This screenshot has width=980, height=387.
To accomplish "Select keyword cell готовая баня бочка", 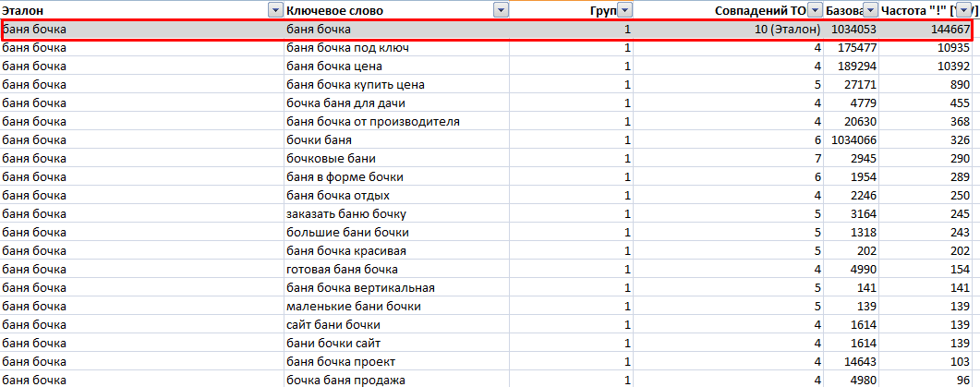I will click(x=342, y=270).
